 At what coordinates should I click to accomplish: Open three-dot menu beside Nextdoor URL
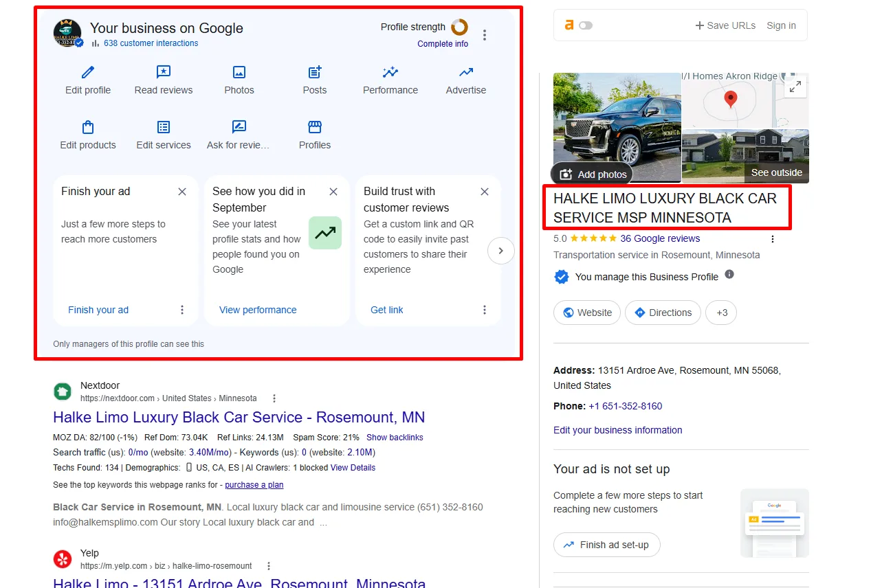coord(274,398)
